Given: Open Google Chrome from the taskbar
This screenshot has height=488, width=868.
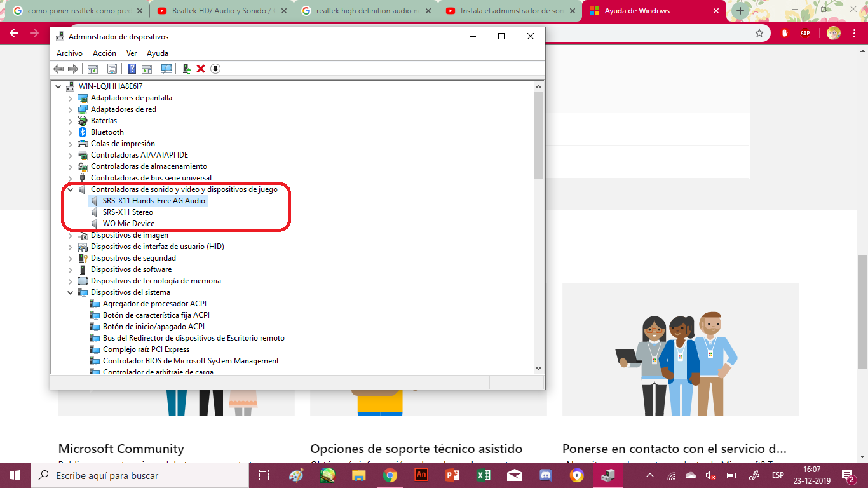Looking at the screenshot, I should point(390,475).
